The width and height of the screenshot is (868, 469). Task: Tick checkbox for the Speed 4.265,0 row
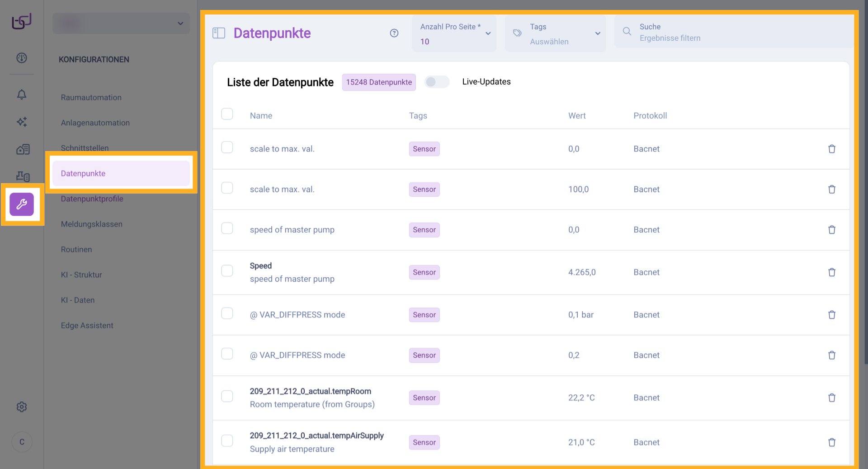(x=227, y=271)
